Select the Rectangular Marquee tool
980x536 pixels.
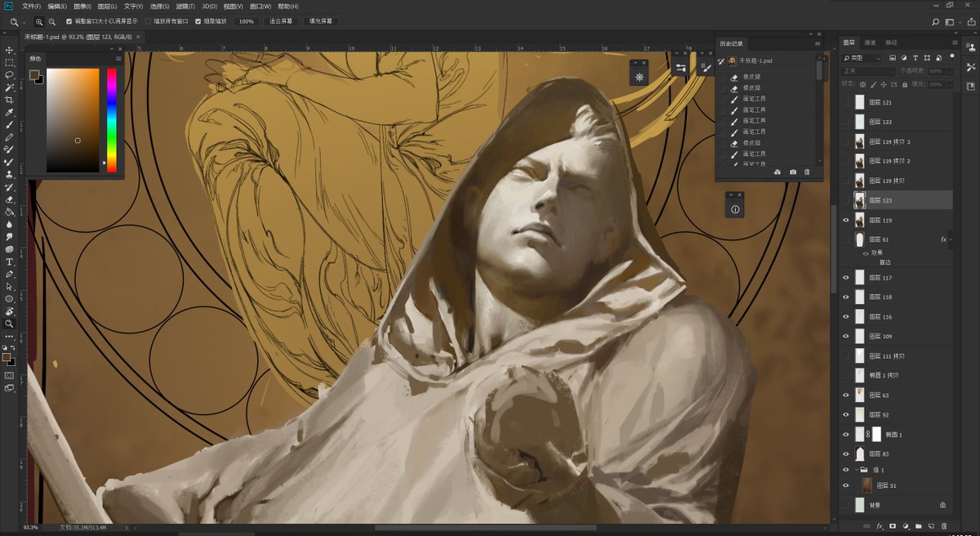click(x=10, y=62)
